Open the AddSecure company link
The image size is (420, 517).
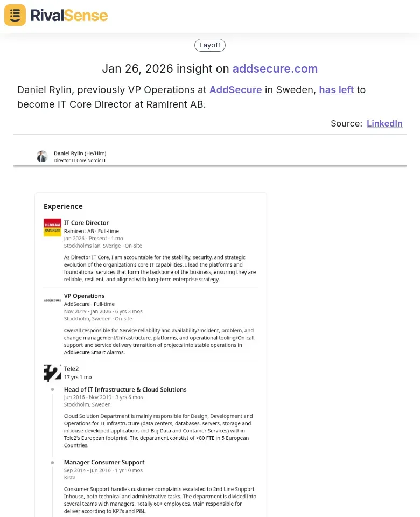(x=235, y=90)
